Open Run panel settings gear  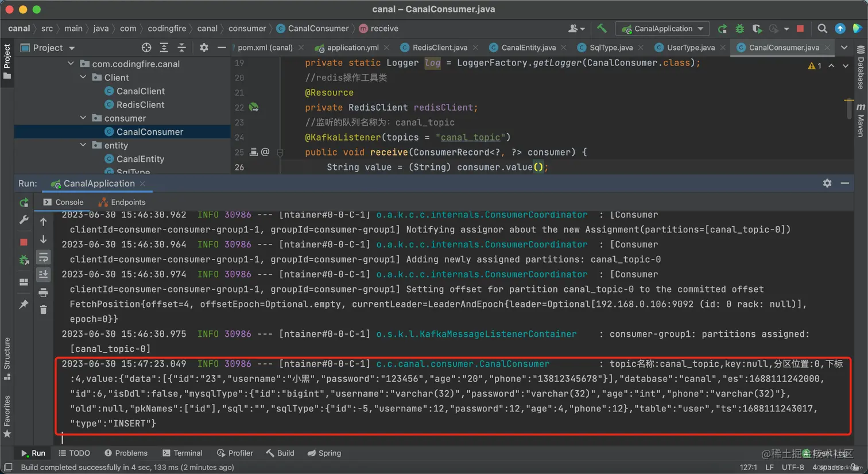(x=827, y=183)
